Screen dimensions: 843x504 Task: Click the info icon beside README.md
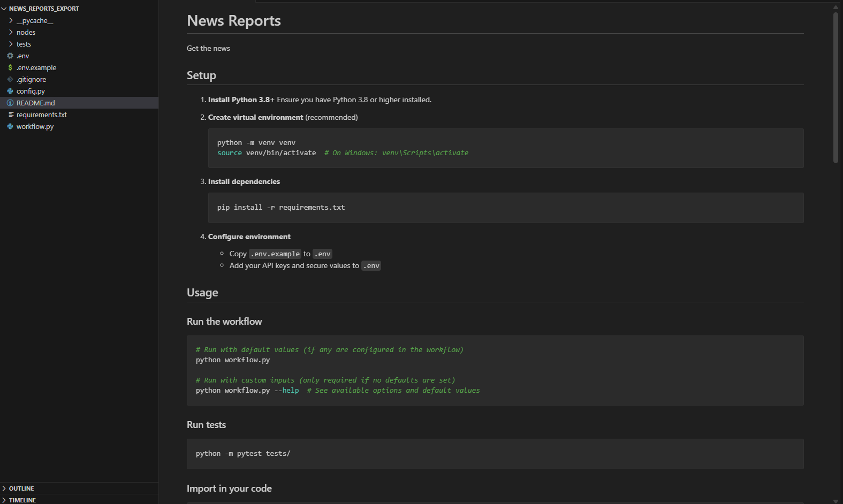click(x=10, y=103)
